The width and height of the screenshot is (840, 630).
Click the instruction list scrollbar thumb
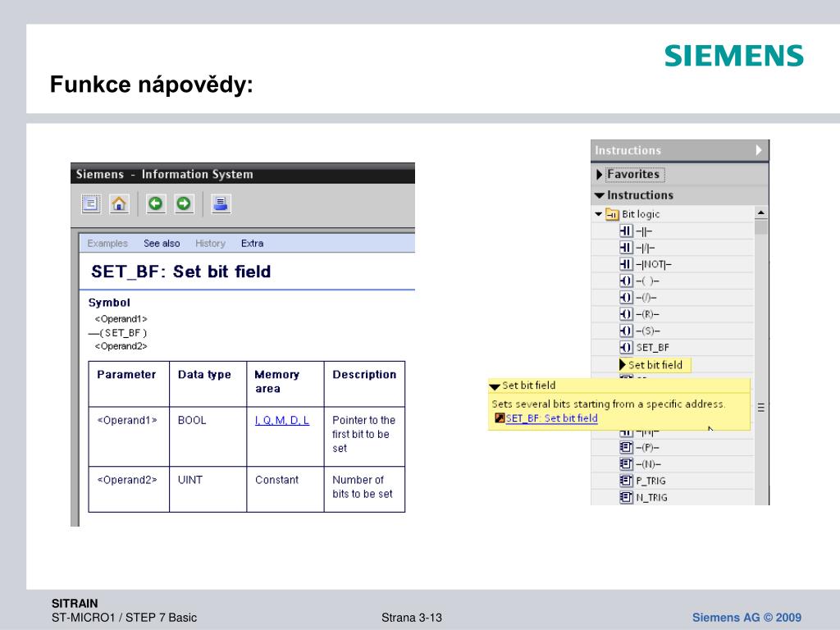(x=760, y=227)
